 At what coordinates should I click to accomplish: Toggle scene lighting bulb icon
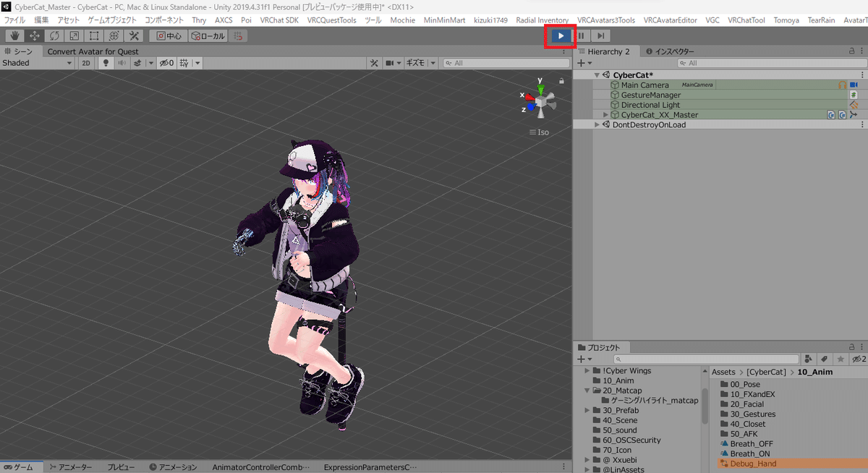click(x=106, y=63)
